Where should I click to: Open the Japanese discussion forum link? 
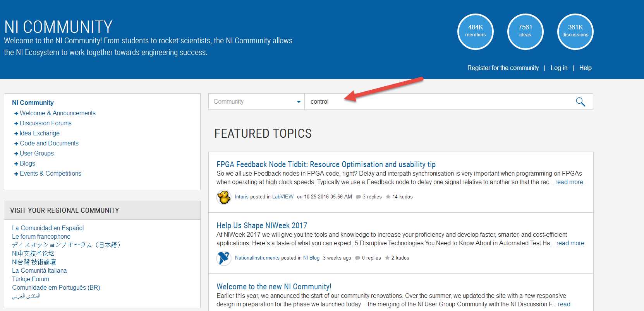[66, 245]
